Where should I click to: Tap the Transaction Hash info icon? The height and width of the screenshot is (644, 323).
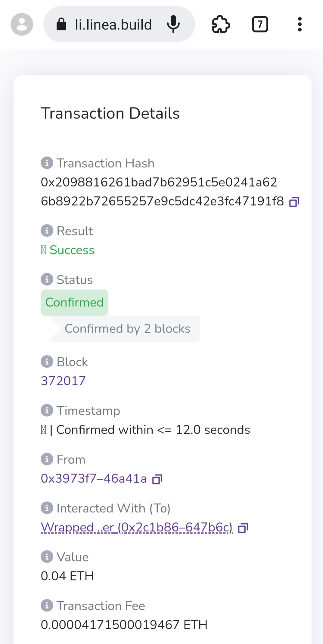47,163
